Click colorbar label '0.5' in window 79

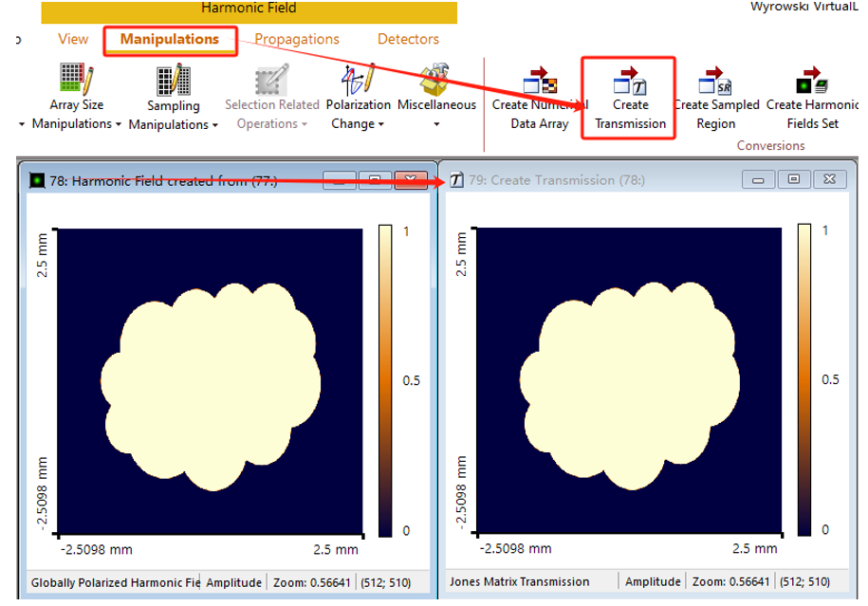830,379
